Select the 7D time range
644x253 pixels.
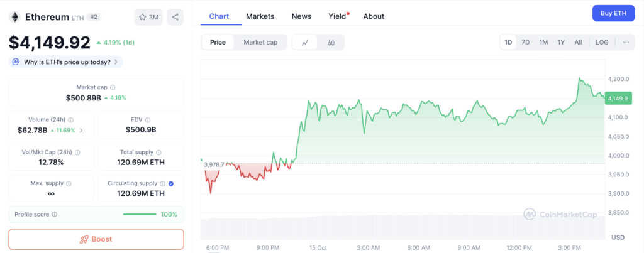point(526,43)
